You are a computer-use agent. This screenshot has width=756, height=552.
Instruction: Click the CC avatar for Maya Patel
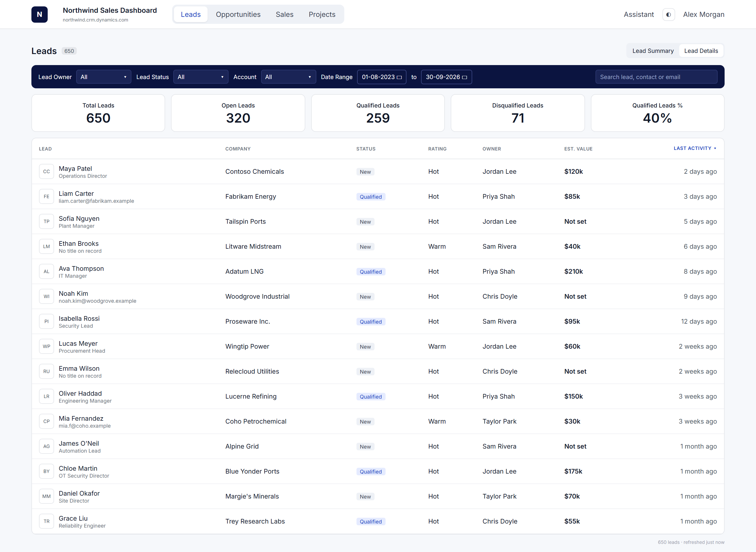pyautogui.click(x=47, y=171)
